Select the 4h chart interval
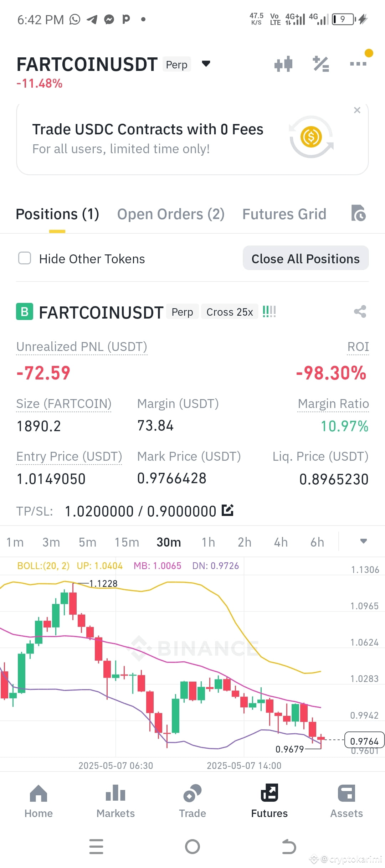 [281, 542]
